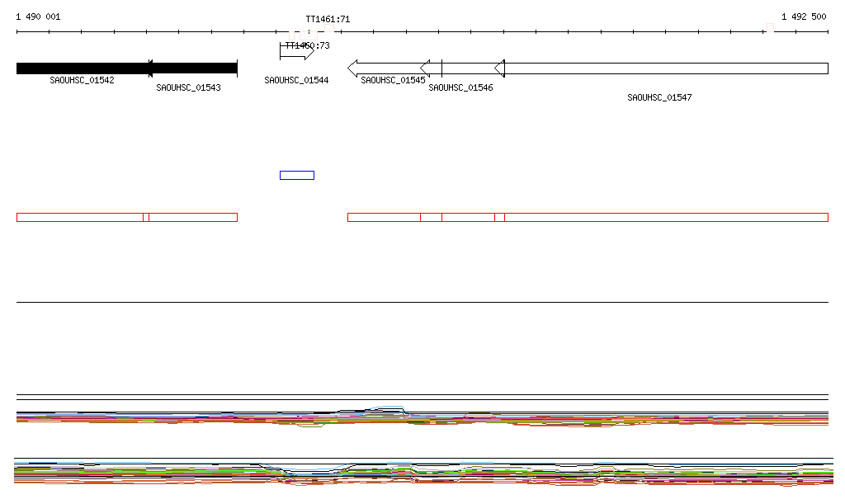Click the 1 492 500 end coordinate
The height and width of the screenshot is (504, 845).
point(803,16)
